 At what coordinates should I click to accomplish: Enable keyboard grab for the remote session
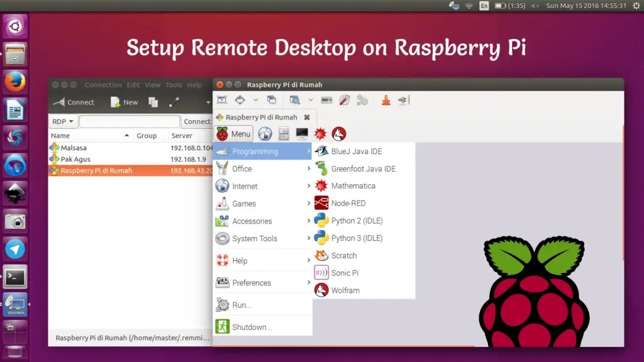[326, 99]
